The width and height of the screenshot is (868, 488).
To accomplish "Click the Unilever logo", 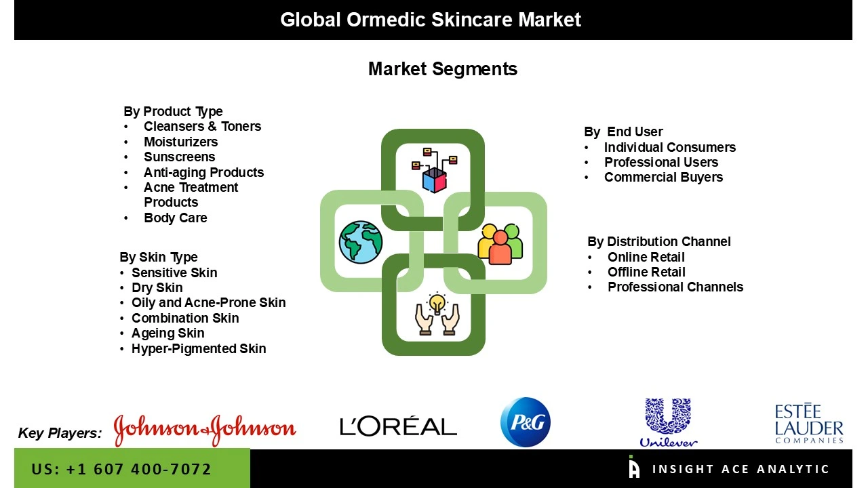I will click(x=669, y=420).
